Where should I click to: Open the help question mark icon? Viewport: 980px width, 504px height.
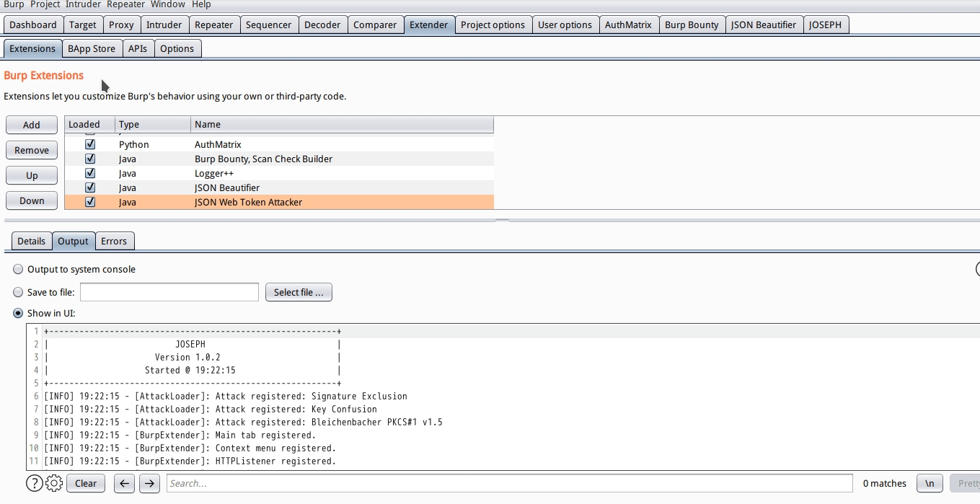(x=34, y=483)
